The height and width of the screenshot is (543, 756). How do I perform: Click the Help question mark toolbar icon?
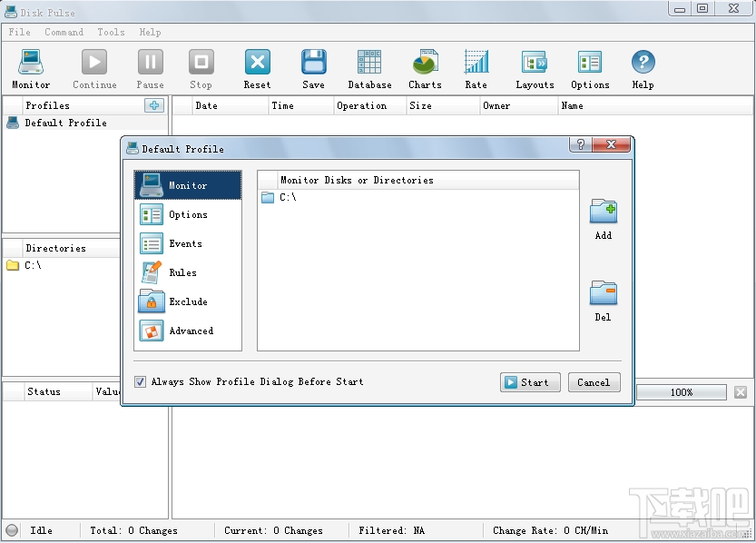(x=643, y=62)
